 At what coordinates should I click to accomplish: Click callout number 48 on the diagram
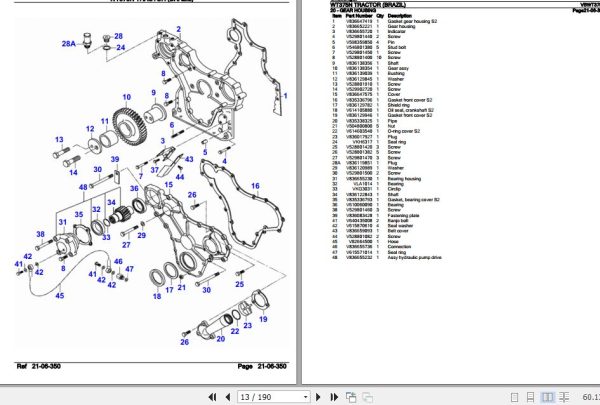83,187
